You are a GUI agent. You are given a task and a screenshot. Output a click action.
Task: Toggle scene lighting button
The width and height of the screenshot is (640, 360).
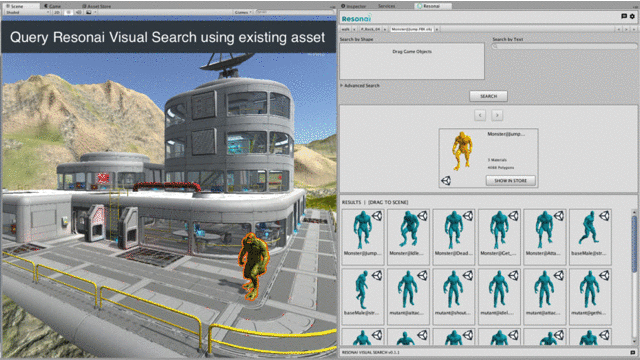pyautogui.click(x=69, y=12)
